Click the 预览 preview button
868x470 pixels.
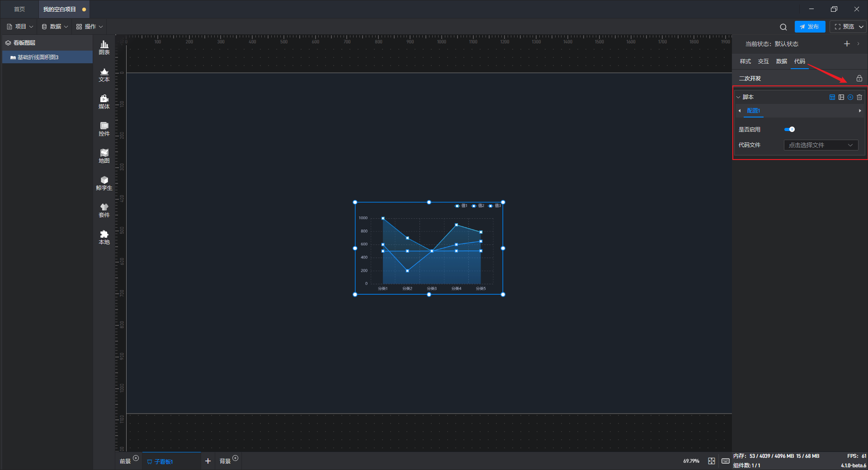click(844, 27)
